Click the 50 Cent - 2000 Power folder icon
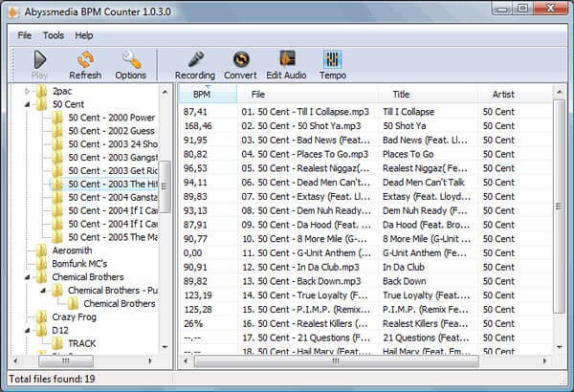The width and height of the screenshot is (574, 392). point(57,118)
